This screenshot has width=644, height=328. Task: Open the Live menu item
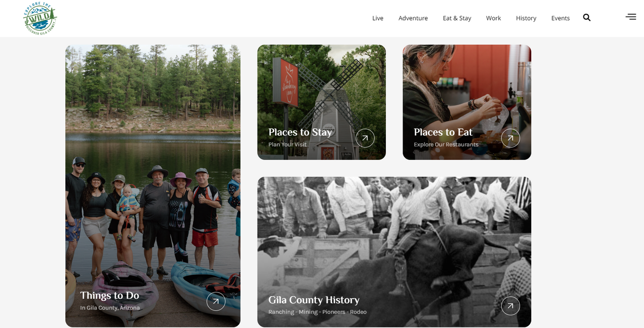[378, 18]
